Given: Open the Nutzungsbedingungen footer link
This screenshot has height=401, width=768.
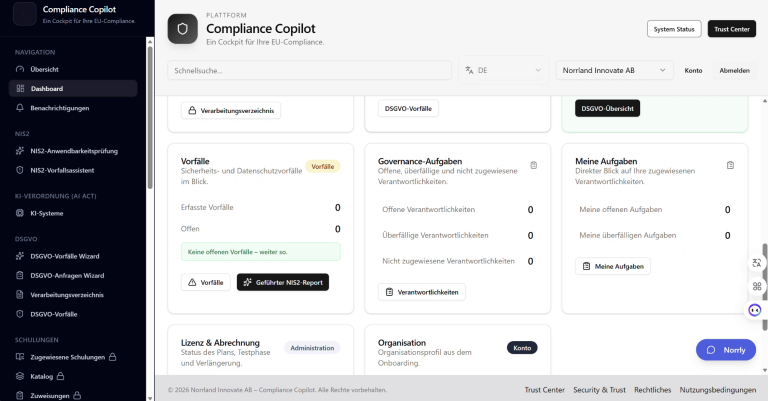Looking at the screenshot, I should [x=717, y=390].
